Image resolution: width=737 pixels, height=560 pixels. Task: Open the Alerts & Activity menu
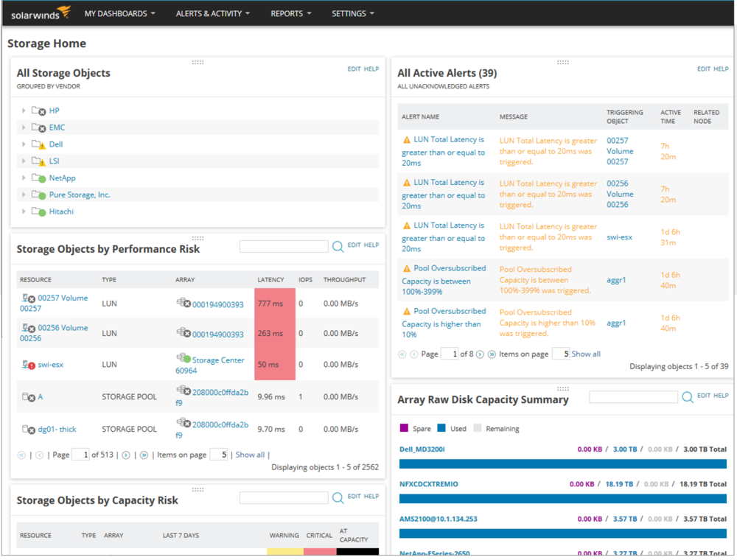click(212, 13)
